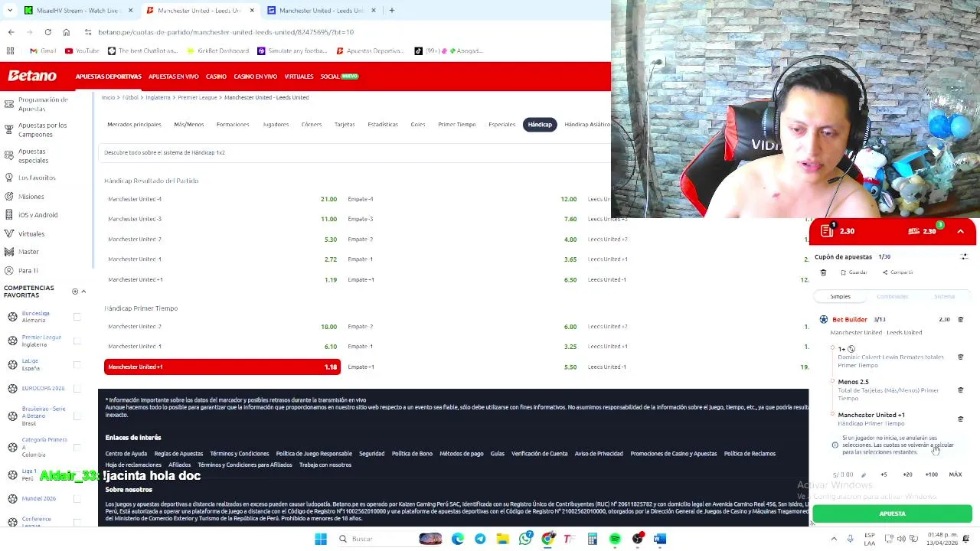This screenshot has width=980, height=551.
Task: Collapse the bet slip with chevron
Action: (x=960, y=231)
